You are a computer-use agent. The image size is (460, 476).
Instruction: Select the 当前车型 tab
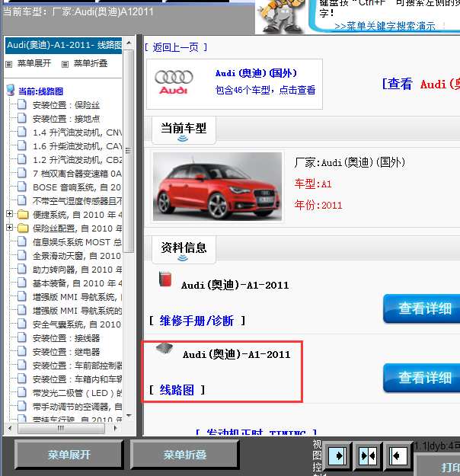[184, 130]
